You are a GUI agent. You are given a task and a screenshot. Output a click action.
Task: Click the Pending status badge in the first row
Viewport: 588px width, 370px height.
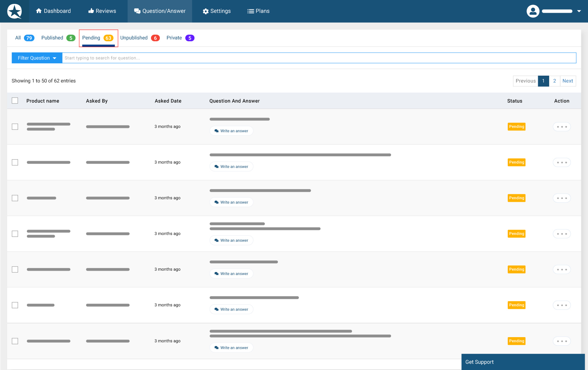pyautogui.click(x=517, y=127)
